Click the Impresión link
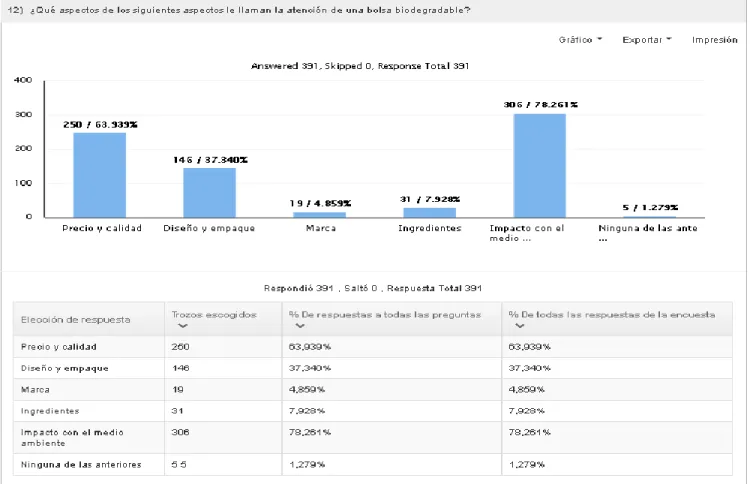Image resolution: width=750 pixels, height=484 pixels. tap(715, 40)
